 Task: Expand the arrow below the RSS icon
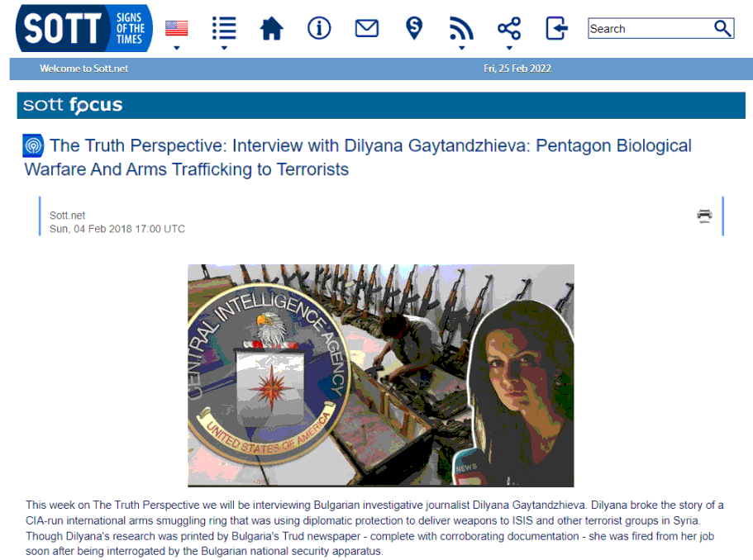tap(461, 47)
